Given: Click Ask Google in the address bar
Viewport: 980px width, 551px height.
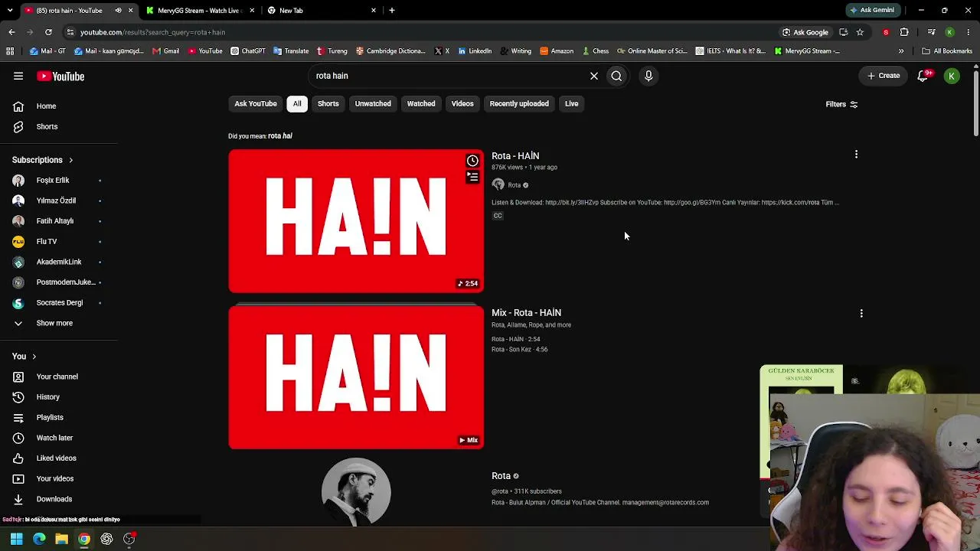Looking at the screenshot, I should tap(805, 32).
